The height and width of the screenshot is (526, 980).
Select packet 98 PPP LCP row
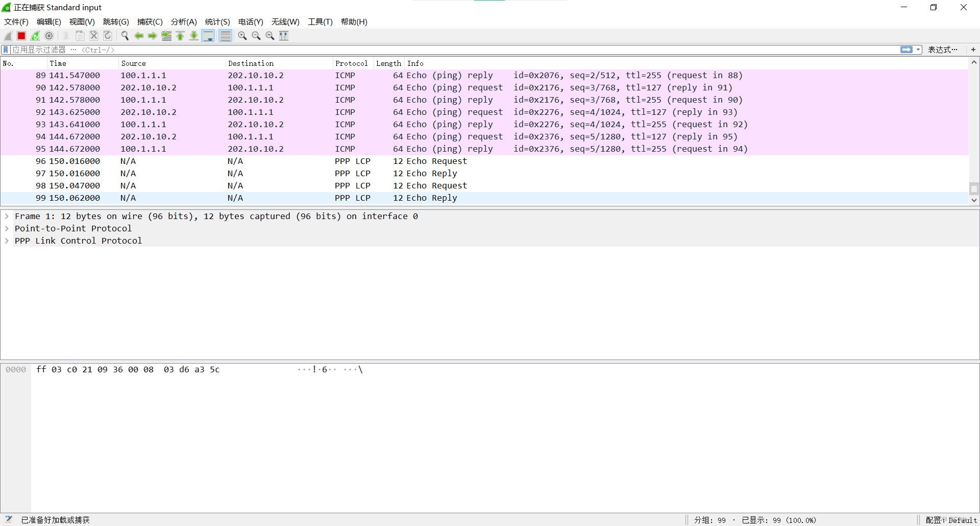(x=484, y=186)
